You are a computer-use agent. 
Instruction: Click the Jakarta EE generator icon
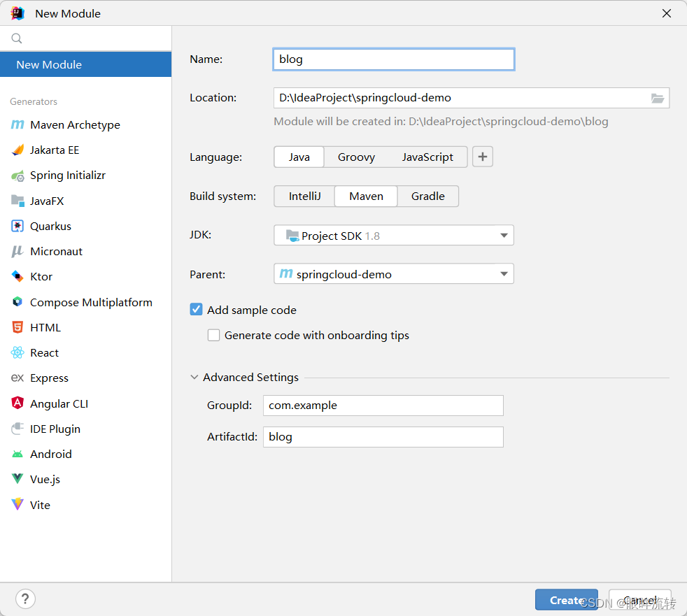coord(17,150)
